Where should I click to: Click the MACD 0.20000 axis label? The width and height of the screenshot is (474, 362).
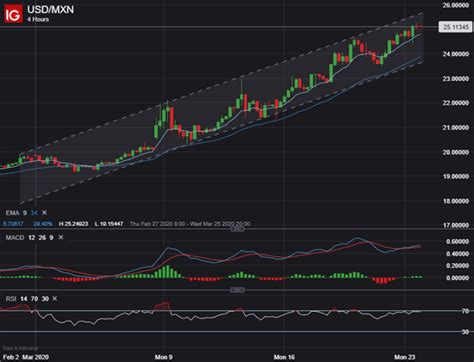click(457, 266)
